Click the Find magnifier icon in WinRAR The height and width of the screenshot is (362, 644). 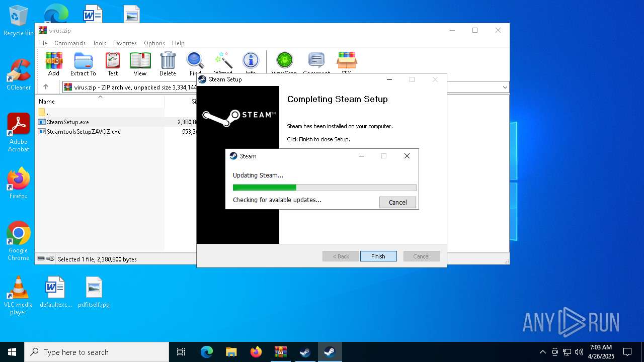[x=195, y=63]
